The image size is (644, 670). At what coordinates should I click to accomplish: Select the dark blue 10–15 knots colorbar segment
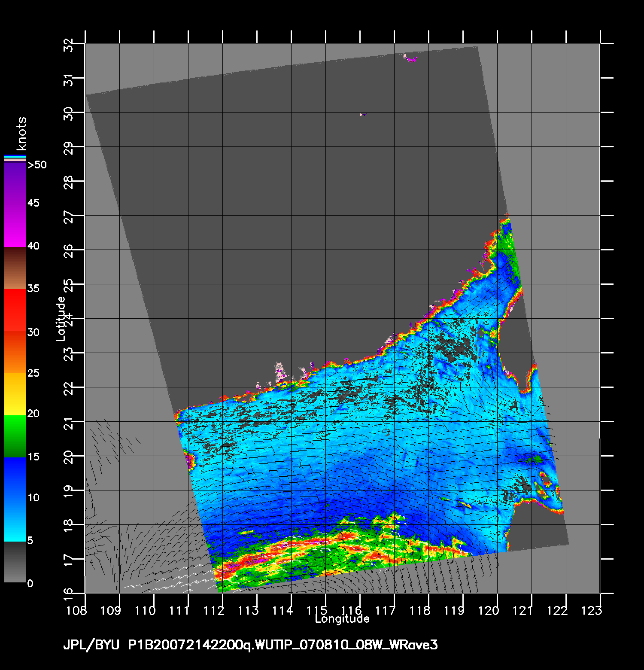15,478
